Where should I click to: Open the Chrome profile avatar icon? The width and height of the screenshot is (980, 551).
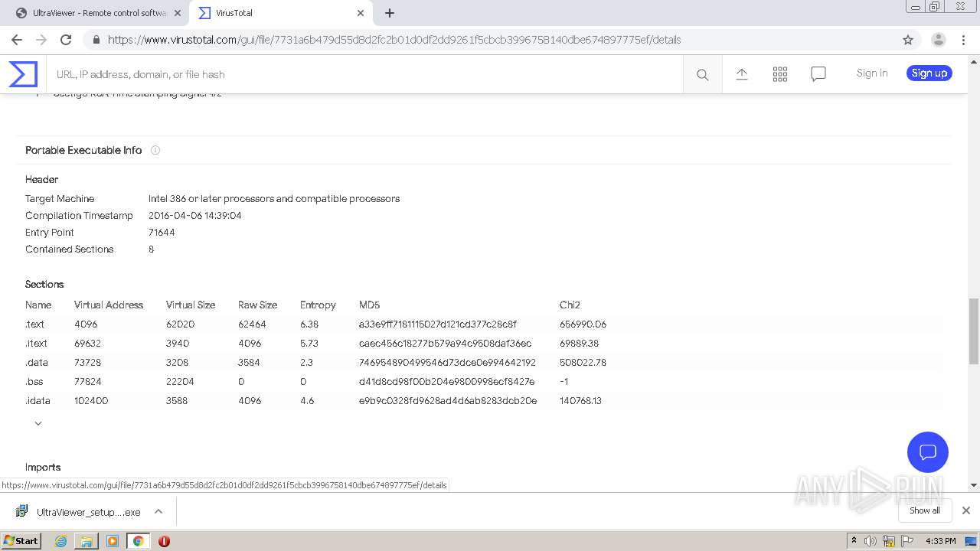tap(938, 40)
